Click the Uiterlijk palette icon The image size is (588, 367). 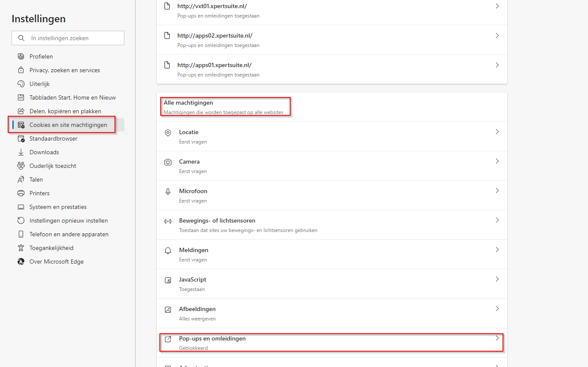(x=21, y=84)
